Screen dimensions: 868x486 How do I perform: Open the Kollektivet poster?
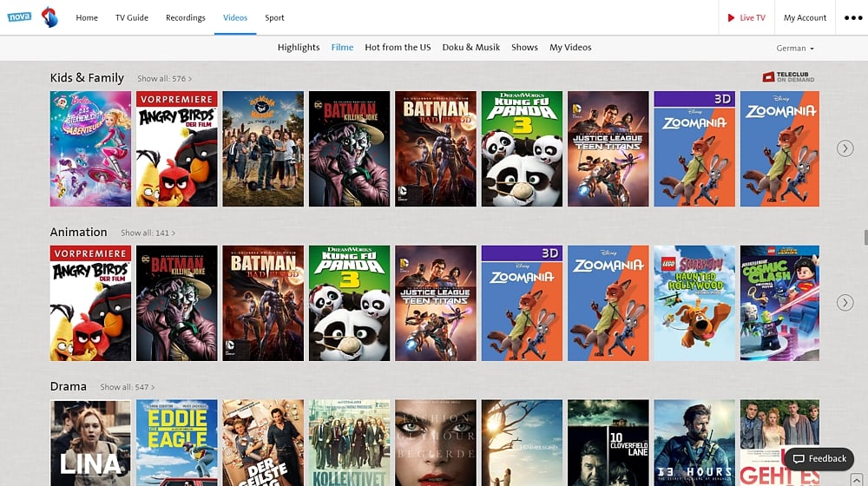click(349, 443)
